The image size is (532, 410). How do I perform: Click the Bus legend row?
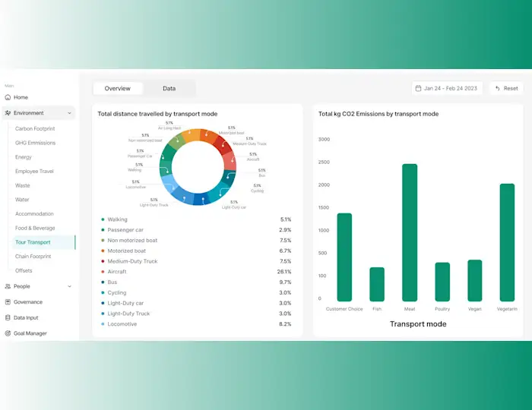click(x=196, y=282)
